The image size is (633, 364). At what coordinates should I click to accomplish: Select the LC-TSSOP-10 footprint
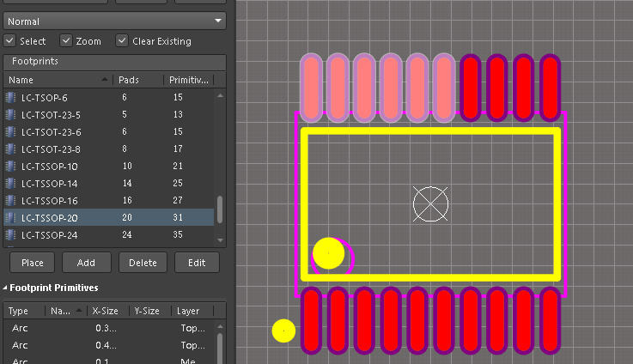click(x=108, y=167)
